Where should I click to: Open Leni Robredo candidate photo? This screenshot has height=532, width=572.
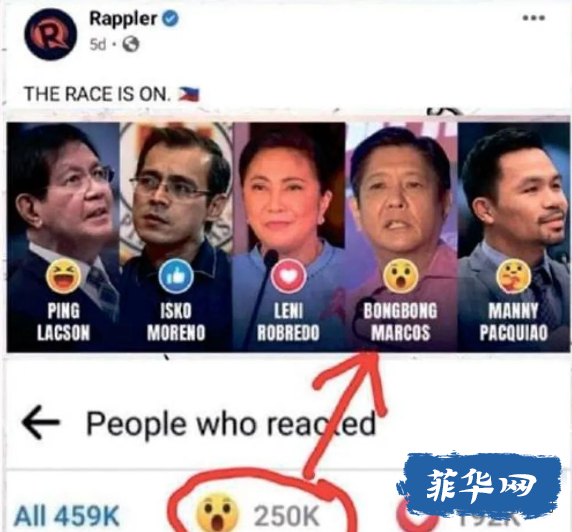click(x=289, y=237)
